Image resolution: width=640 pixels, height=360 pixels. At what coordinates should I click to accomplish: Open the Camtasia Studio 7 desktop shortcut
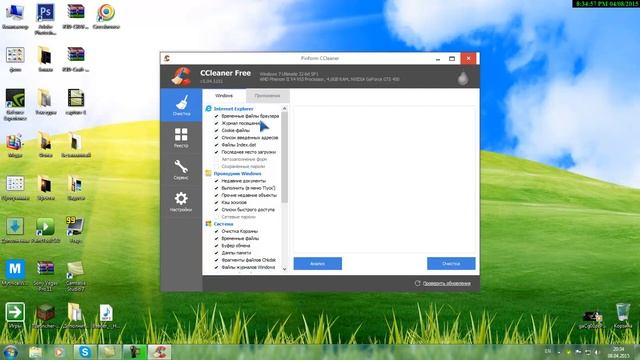pyautogui.click(x=76, y=276)
